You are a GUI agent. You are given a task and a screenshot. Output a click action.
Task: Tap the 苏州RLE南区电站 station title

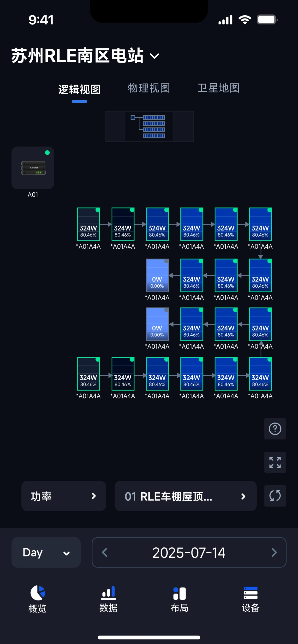pos(77,56)
